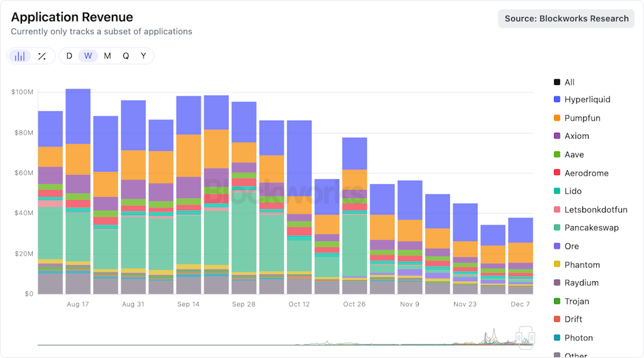Click the pink Letsbonkdotfun legend square
The image size is (644, 358).
pos(557,210)
